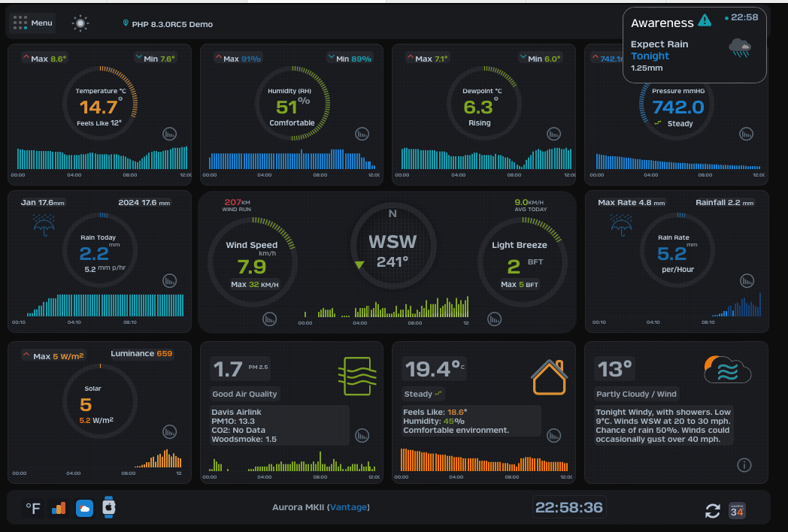Viewport: 788px width, 532px height.
Task: Click the weather34 logo icon
Action: coord(737,510)
